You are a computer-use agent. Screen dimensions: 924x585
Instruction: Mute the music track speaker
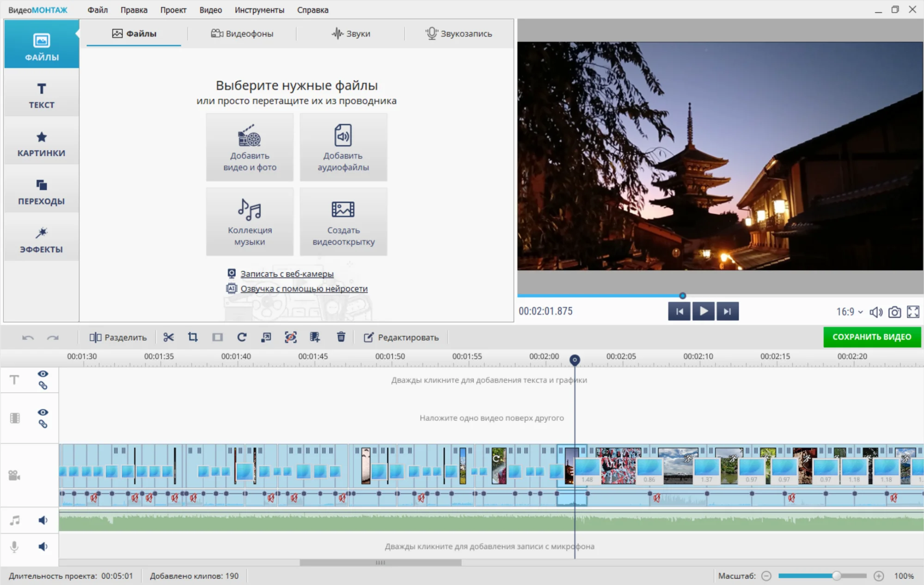43,520
